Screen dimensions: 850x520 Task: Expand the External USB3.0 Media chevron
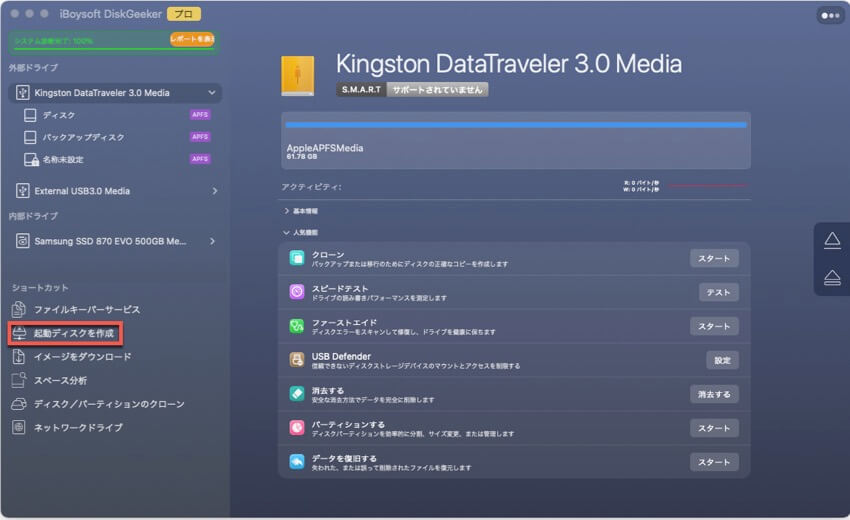(x=215, y=191)
